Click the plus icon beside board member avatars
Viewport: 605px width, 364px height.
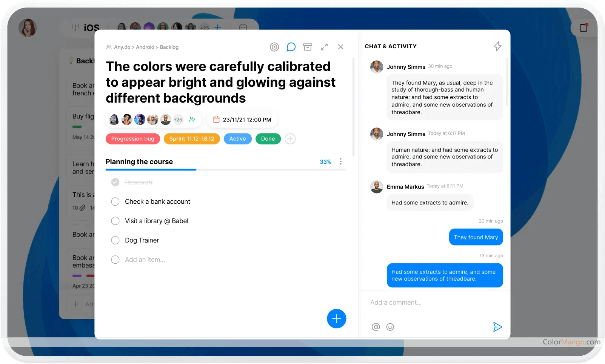click(218, 28)
